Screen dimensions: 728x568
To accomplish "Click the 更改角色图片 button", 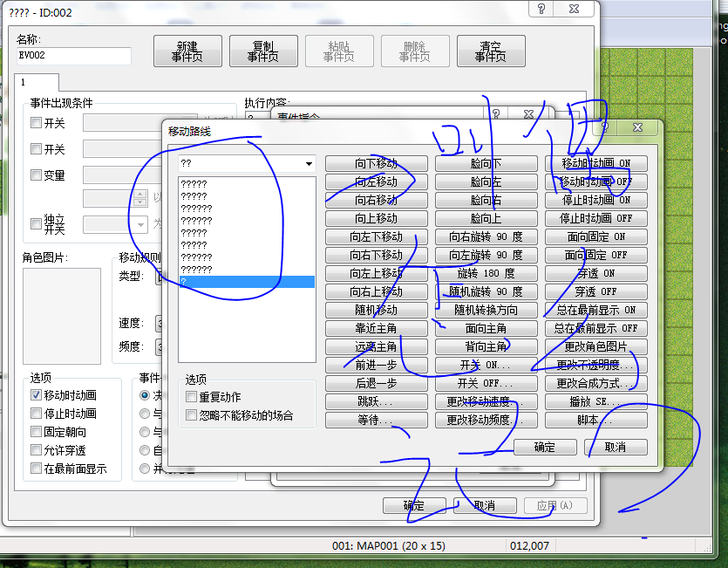I will click(596, 346).
